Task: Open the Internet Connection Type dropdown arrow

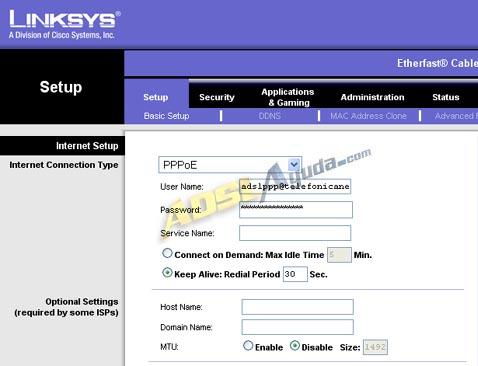Action: [x=294, y=165]
